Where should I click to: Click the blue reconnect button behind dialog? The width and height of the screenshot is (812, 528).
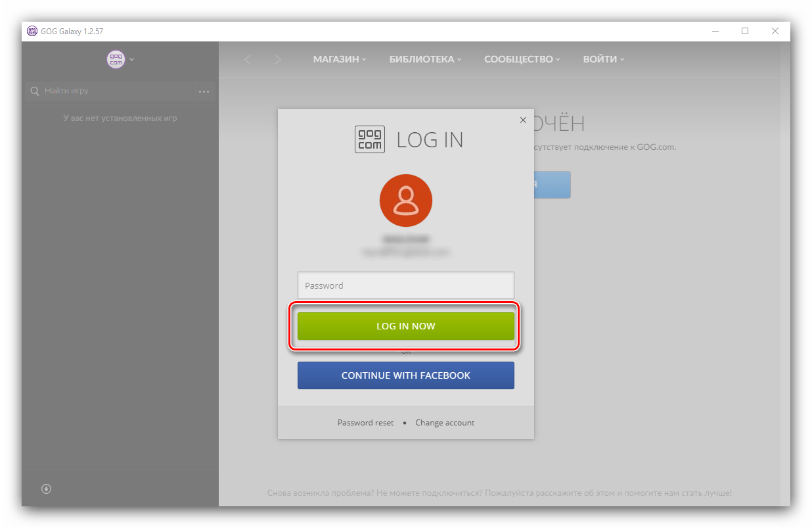(x=552, y=185)
